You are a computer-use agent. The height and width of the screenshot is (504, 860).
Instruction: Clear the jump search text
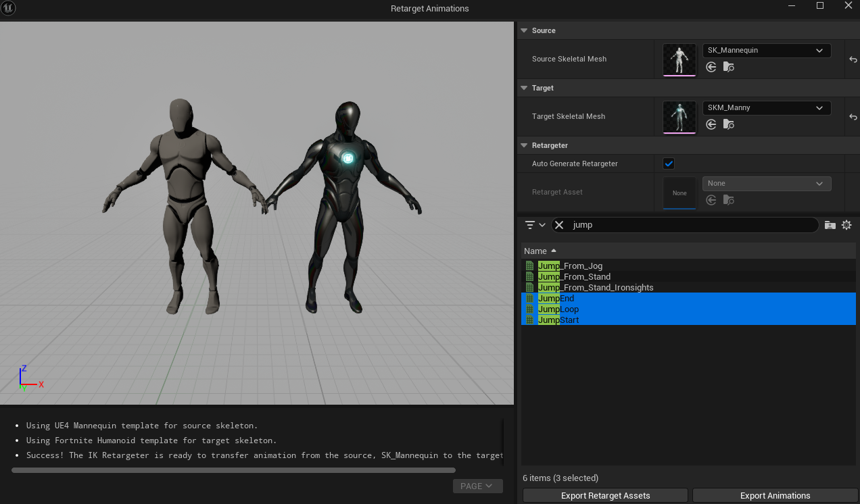click(559, 225)
